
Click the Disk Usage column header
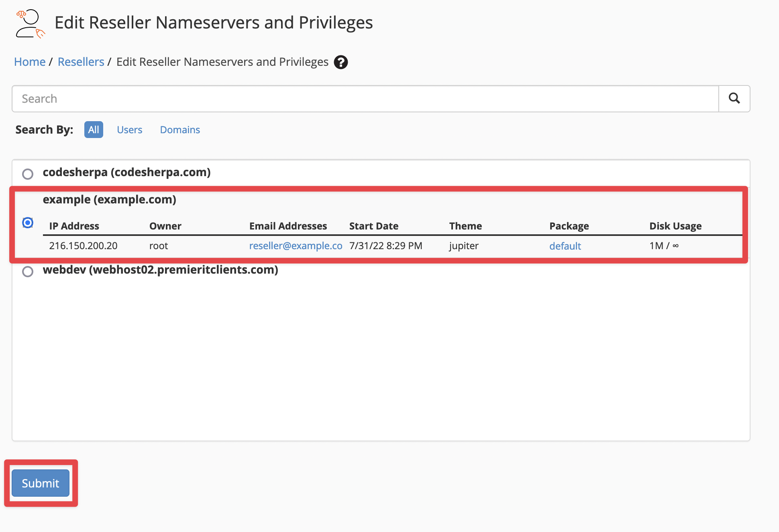676,226
